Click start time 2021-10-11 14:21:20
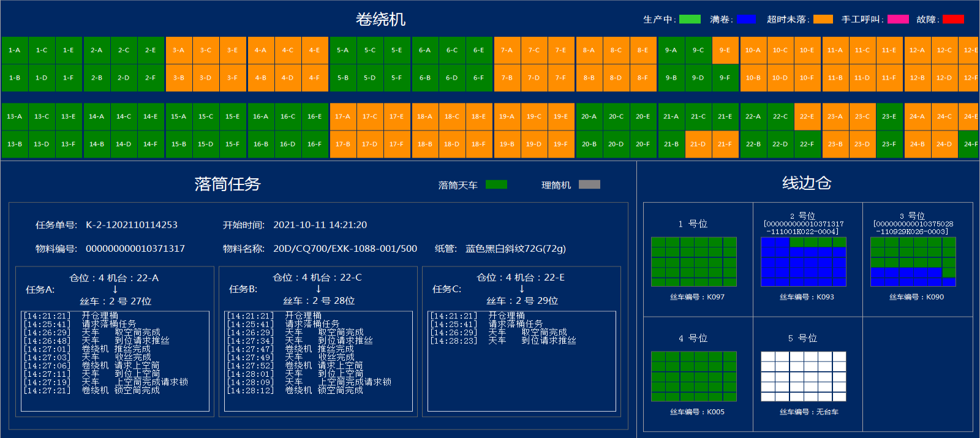980x438 pixels. 320,225
